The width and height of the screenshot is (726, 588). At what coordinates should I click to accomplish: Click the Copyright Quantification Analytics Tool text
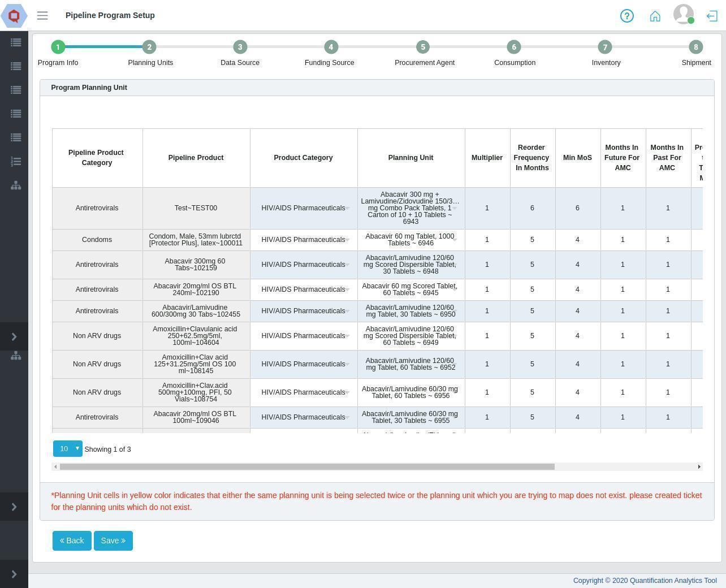click(x=645, y=581)
